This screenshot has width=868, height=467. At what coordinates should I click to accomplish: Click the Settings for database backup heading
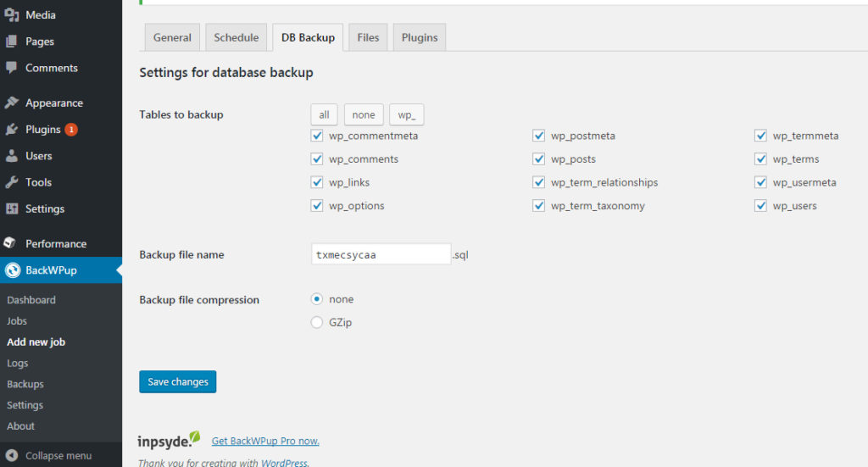pyautogui.click(x=225, y=73)
